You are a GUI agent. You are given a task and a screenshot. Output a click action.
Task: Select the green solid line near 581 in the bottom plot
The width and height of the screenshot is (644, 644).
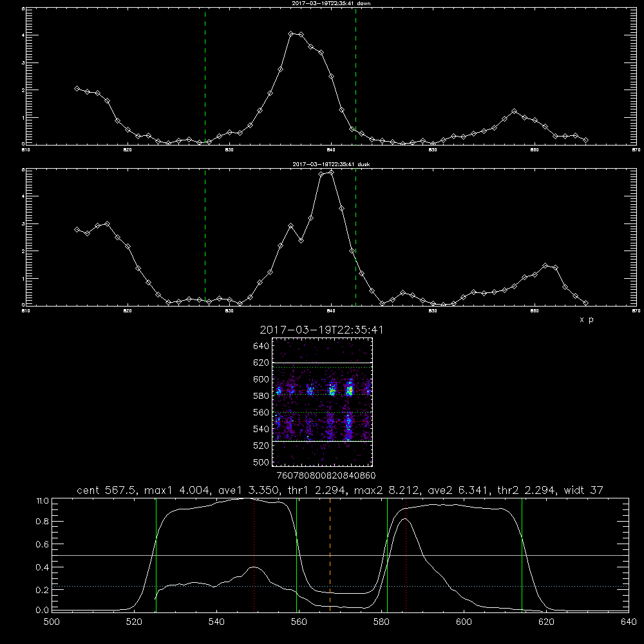pos(387,555)
